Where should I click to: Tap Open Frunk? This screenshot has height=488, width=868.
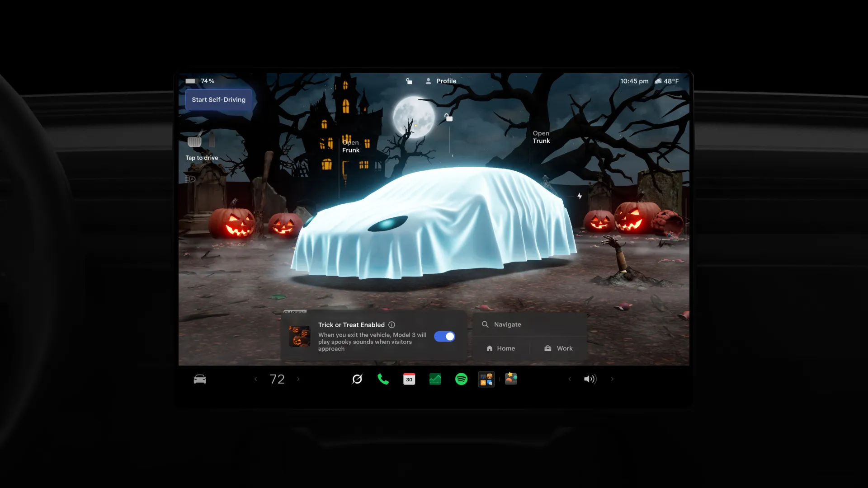point(351,146)
